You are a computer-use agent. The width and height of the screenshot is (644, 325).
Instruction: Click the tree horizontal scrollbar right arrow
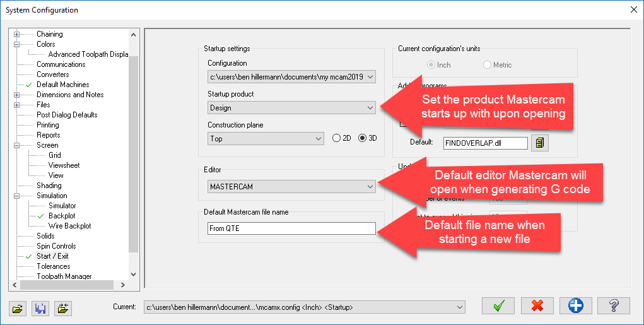click(123, 285)
